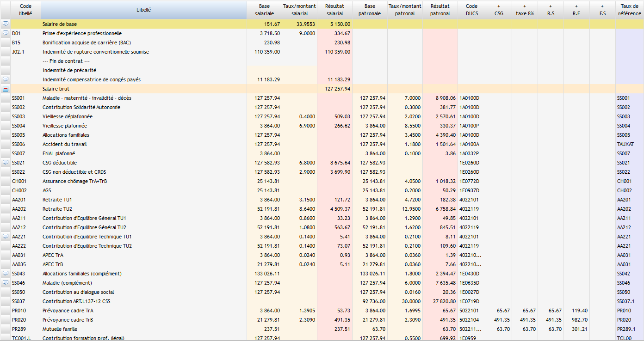Collapse the Salaire brut section
The height and width of the screenshot is (341, 644).
6,89
